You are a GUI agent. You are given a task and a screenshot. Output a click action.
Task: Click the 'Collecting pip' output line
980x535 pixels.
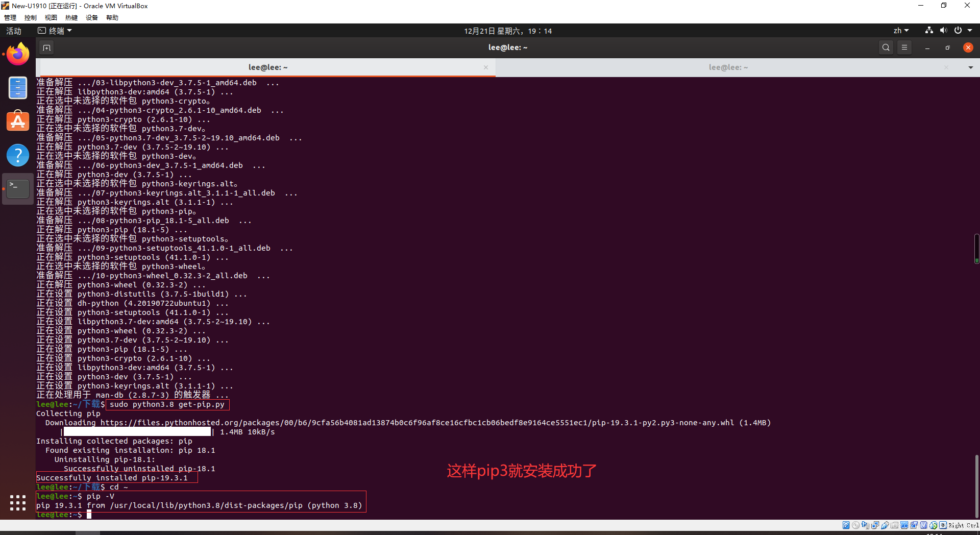click(x=68, y=414)
